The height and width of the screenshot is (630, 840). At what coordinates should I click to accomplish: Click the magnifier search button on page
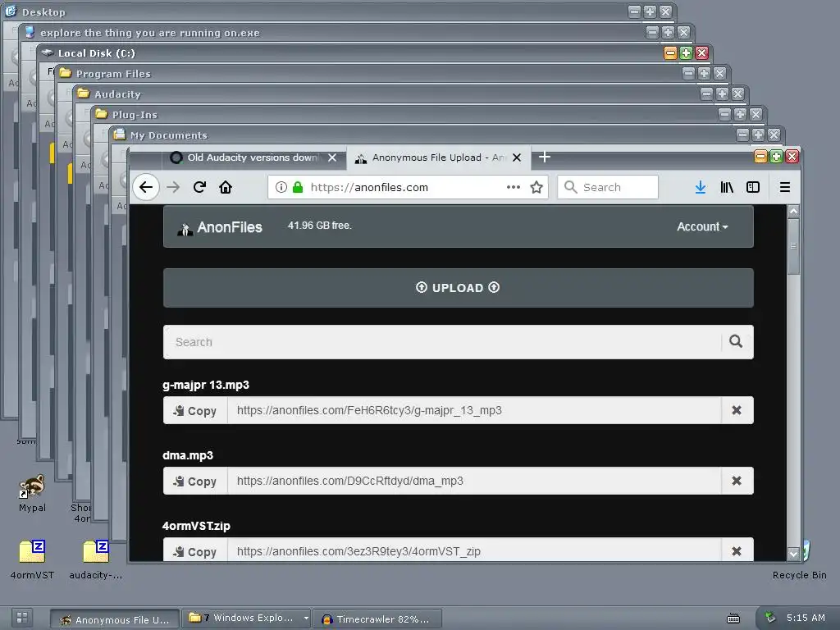736,342
